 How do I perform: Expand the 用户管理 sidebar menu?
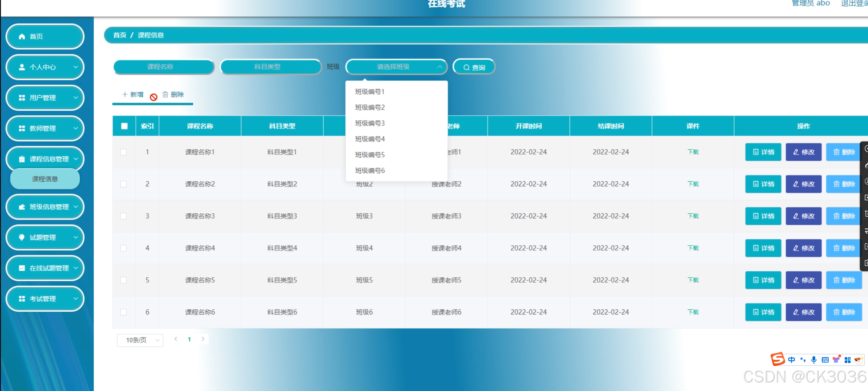[45, 98]
